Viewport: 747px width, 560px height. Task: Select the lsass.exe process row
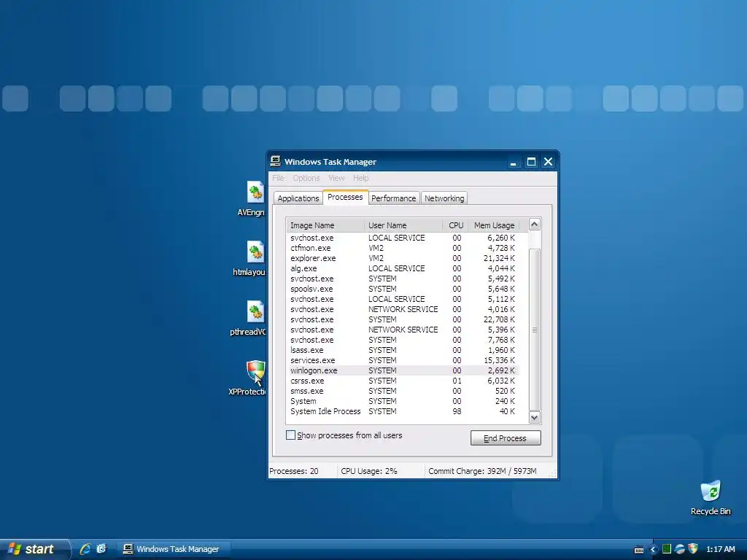403,350
